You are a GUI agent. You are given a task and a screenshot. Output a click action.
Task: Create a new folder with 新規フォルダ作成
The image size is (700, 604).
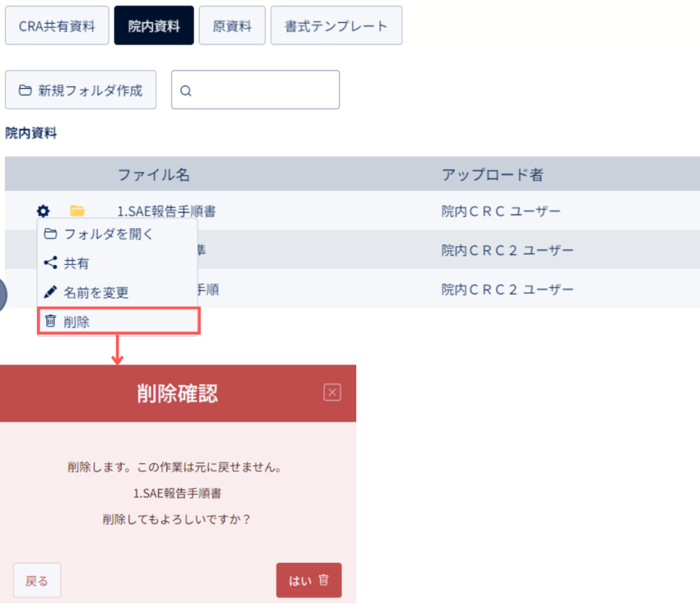[81, 90]
